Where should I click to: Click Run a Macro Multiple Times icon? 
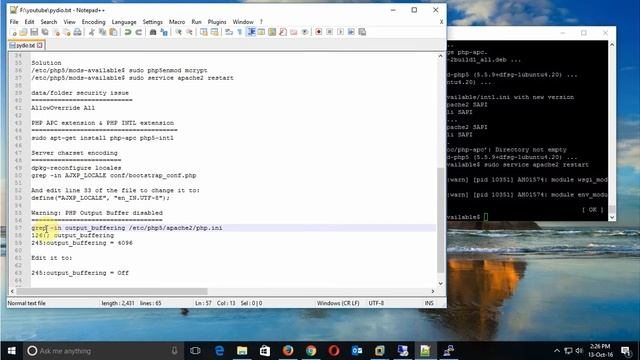351,32
